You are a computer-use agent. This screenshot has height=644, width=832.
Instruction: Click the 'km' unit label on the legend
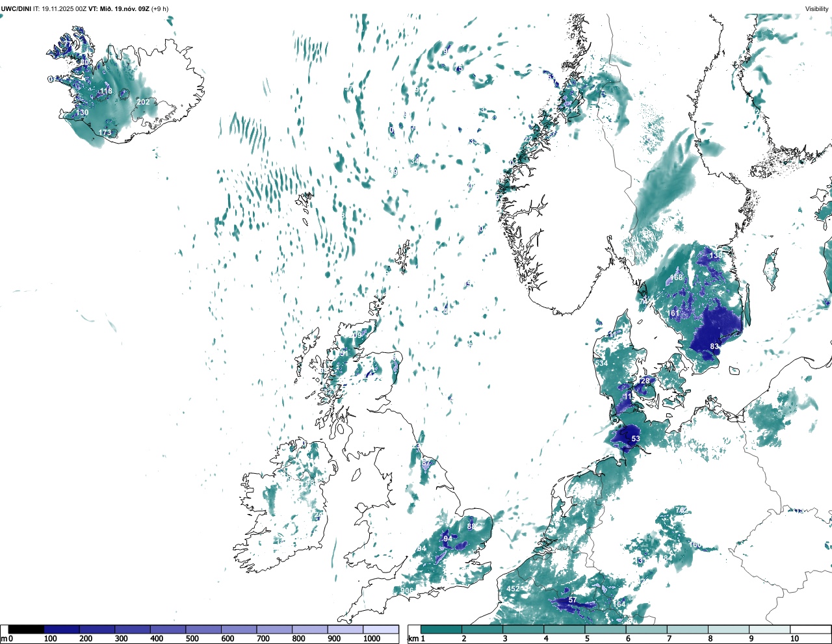(x=413, y=639)
